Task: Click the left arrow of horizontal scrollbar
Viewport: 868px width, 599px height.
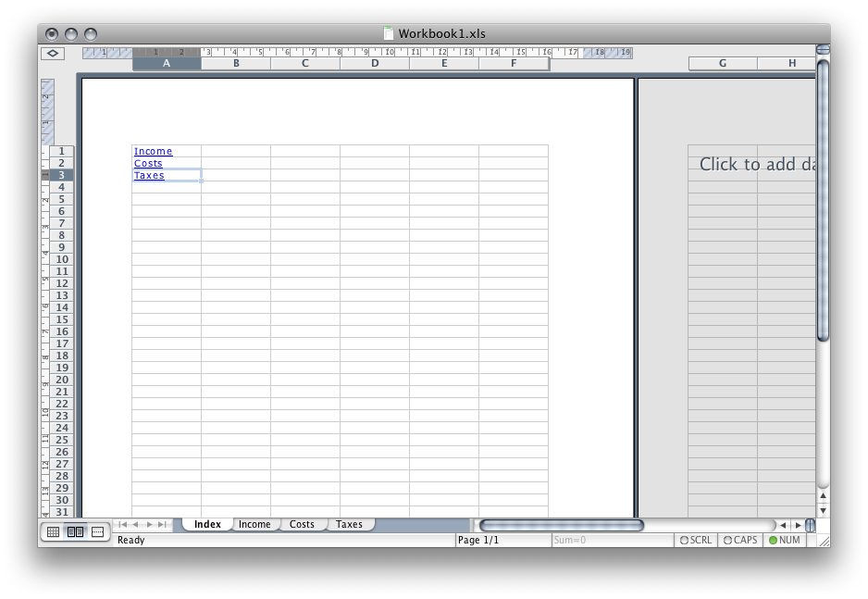Action: [783, 525]
